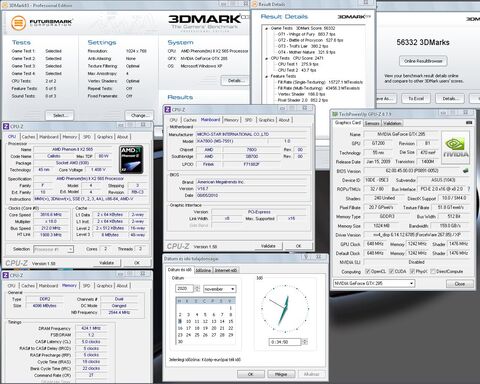Switch to Validation tab in GPU-Z
The image size is (480, 384).
click(392, 123)
